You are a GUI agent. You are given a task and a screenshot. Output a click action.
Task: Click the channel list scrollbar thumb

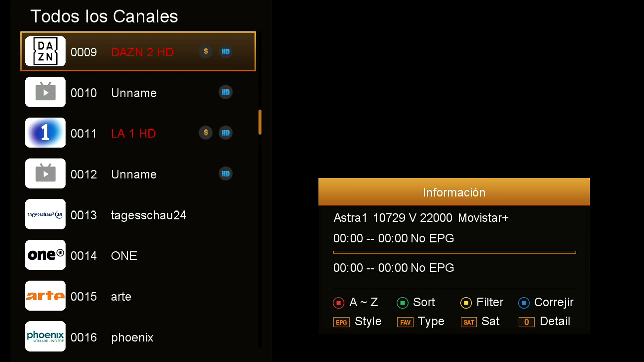pos(260,122)
